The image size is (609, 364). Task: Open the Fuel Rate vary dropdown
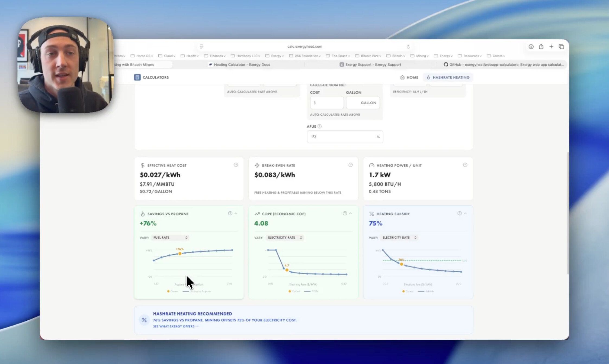[170, 238]
